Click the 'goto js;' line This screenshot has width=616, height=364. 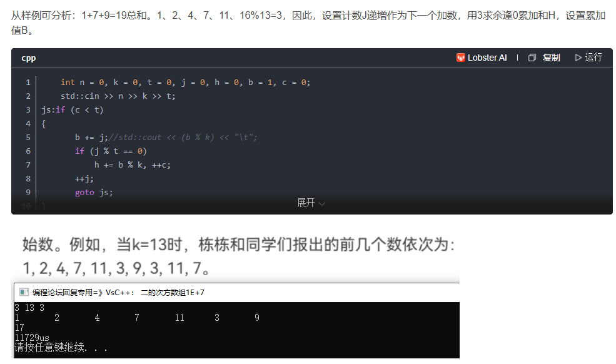coord(94,193)
